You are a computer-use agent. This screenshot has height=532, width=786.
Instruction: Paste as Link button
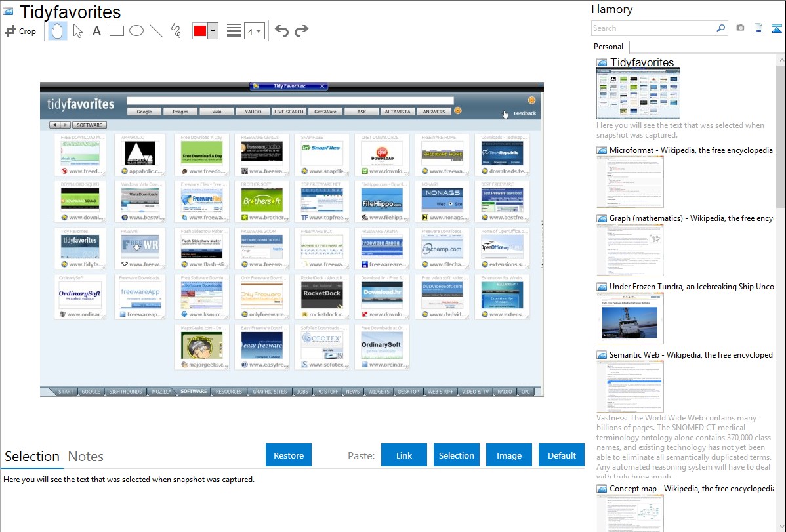[x=404, y=455]
